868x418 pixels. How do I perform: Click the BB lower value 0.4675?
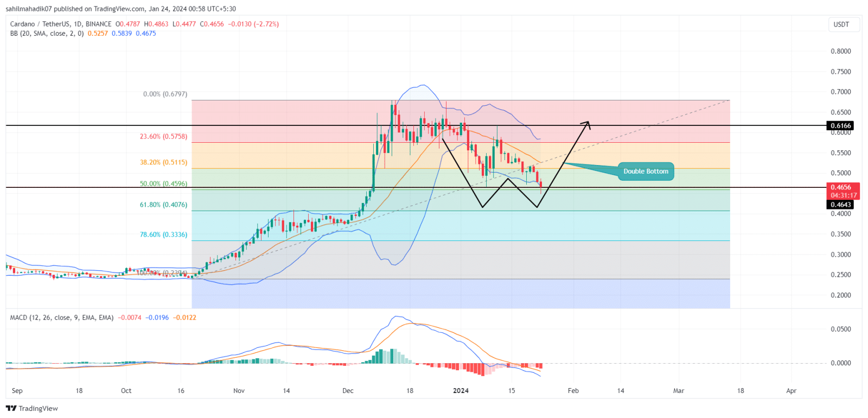(x=145, y=33)
